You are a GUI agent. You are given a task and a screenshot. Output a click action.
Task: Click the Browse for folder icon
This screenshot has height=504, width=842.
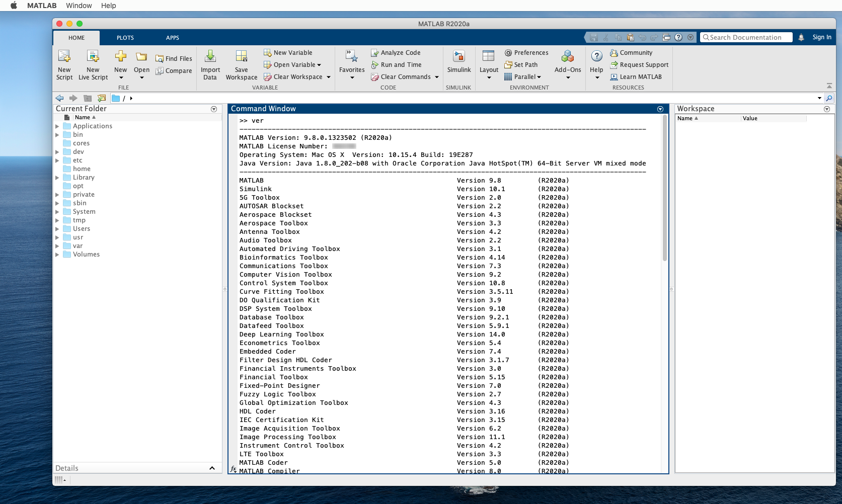pos(102,98)
